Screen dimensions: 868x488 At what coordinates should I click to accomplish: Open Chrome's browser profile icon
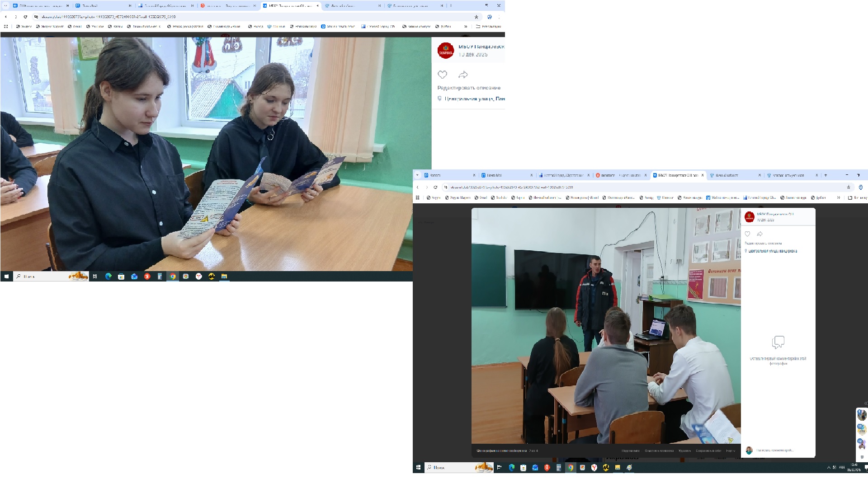click(x=490, y=17)
